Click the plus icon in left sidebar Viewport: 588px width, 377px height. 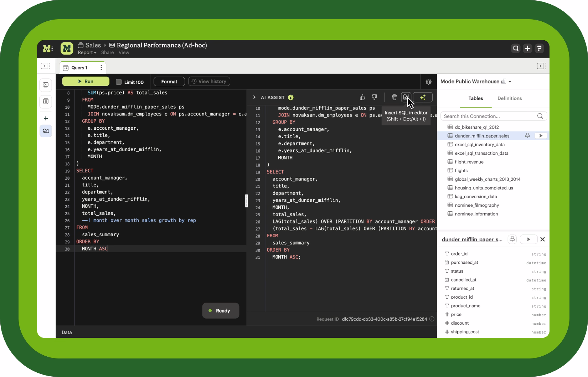tap(46, 118)
